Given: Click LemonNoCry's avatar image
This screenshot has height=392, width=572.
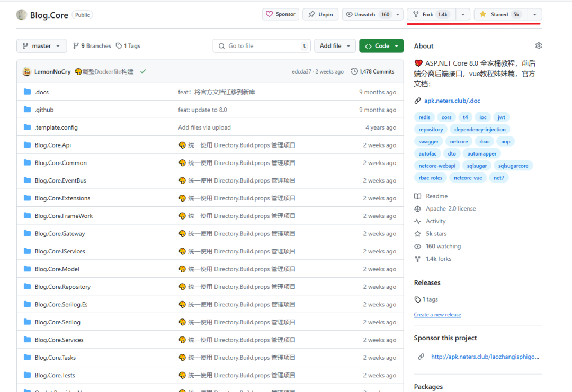Looking at the screenshot, I should pos(26,71).
